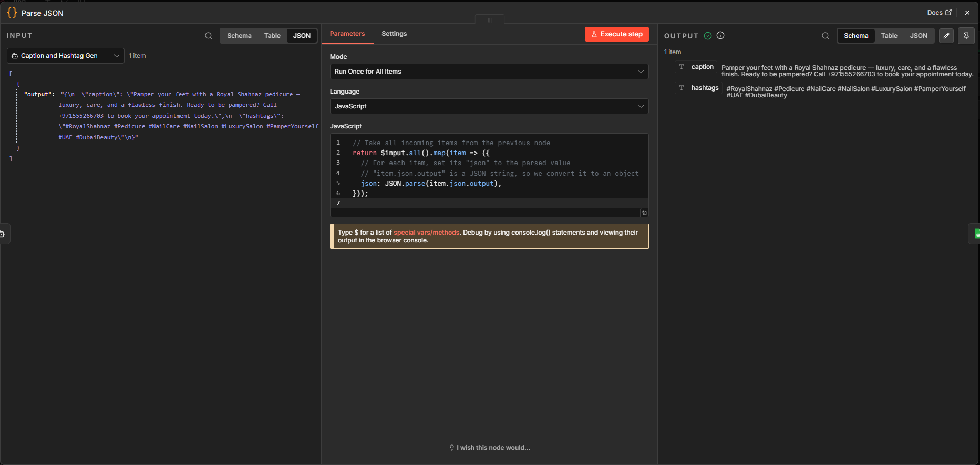This screenshot has height=465, width=980.
Task: Open the Language dropdown set to JavaScript
Action: [489, 106]
